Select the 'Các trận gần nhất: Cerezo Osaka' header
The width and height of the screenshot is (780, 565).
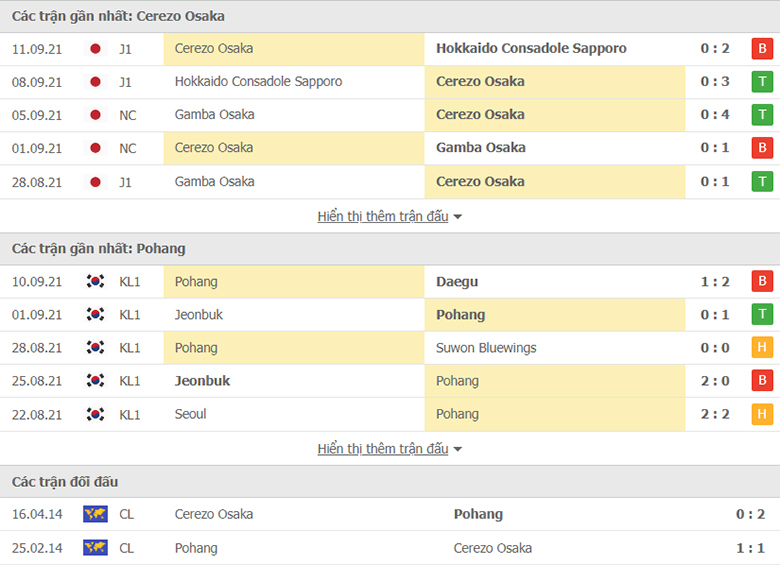point(118,16)
